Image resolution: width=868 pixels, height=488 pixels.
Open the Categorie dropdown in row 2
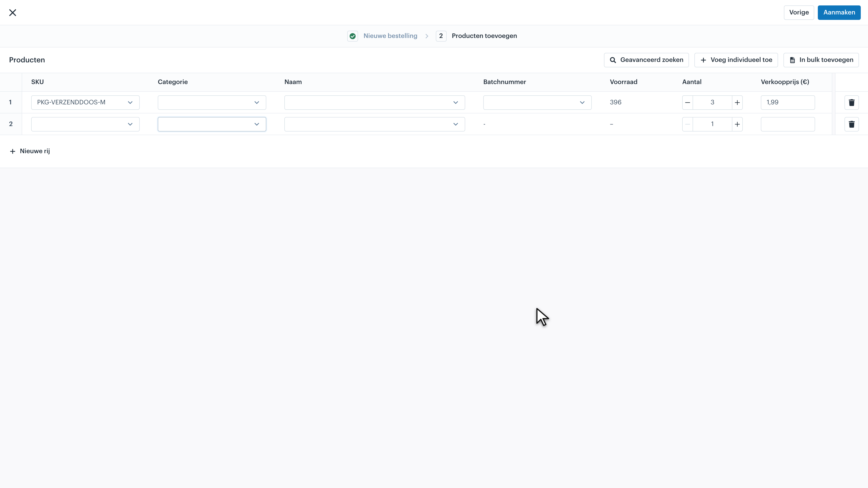coord(212,124)
